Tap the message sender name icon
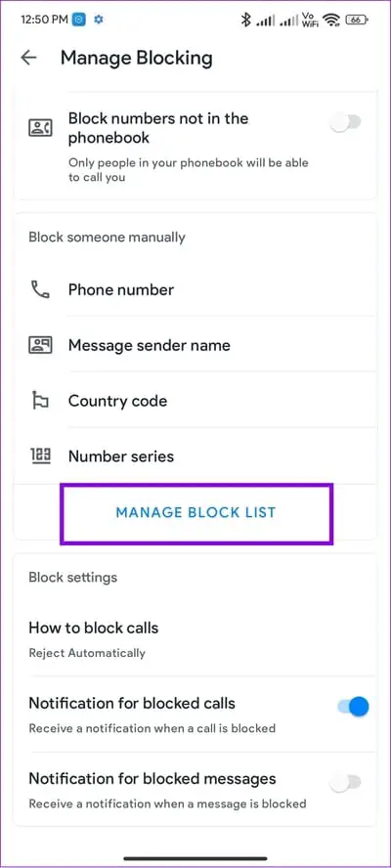This screenshot has width=391, height=868. (40, 345)
